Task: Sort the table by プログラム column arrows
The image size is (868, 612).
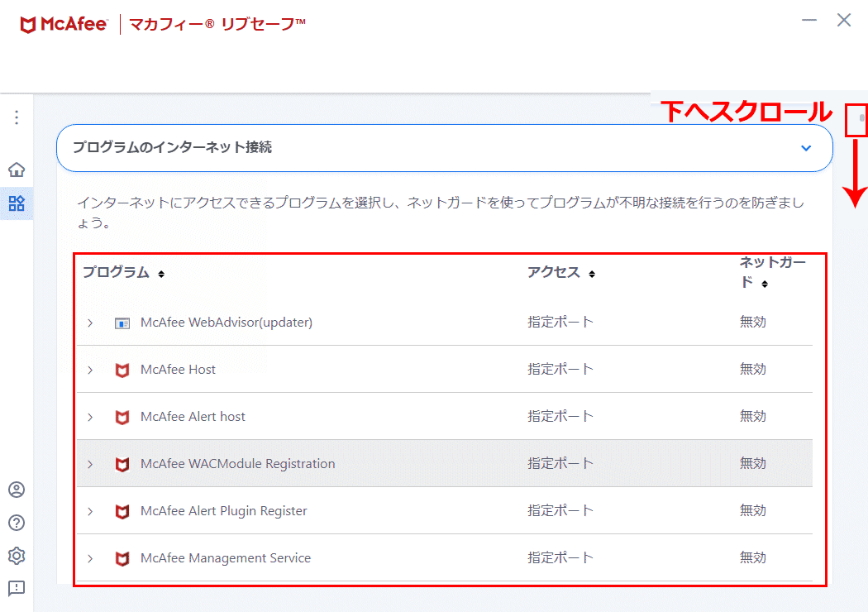Action: (161, 274)
